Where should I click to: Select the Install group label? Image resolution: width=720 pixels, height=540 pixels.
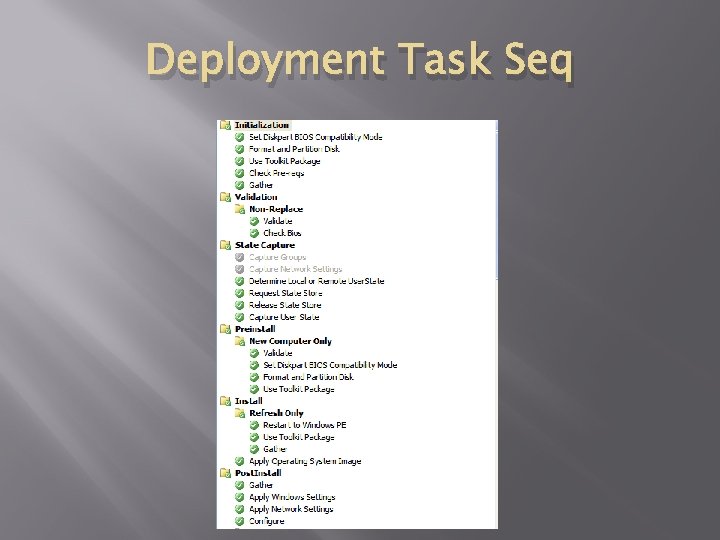[248, 401]
